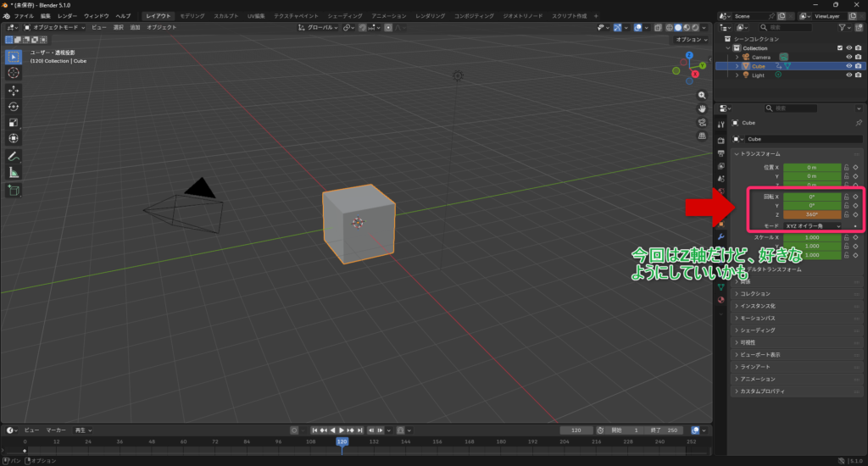
Task: Click frame 120 playhead marker on the timeline
Action: 342,441
